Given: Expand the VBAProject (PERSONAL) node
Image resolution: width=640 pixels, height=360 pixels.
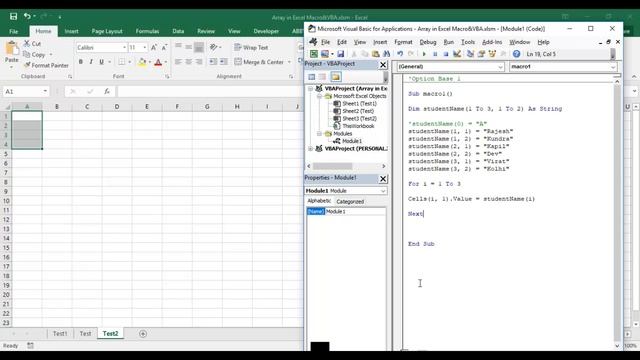Looking at the screenshot, I should click(311, 149).
